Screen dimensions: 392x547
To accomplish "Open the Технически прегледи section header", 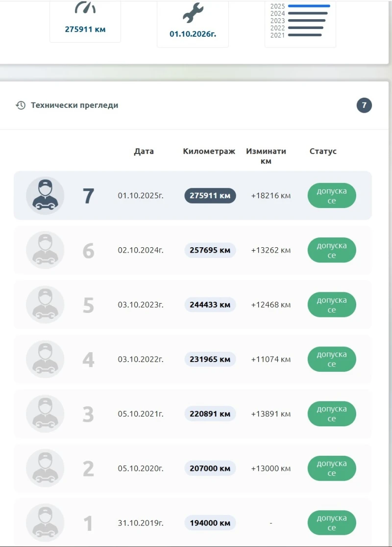I will coord(75,105).
